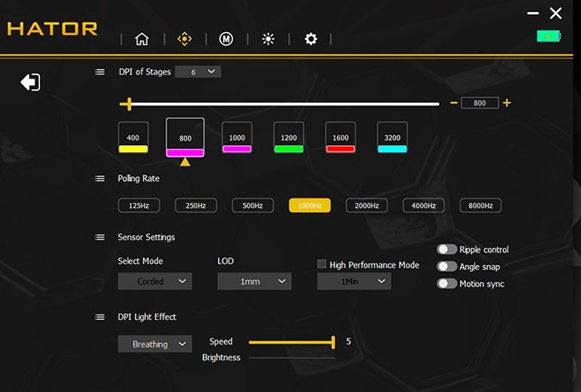
Task: Click the DPI value input field
Action: tap(480, 103)
